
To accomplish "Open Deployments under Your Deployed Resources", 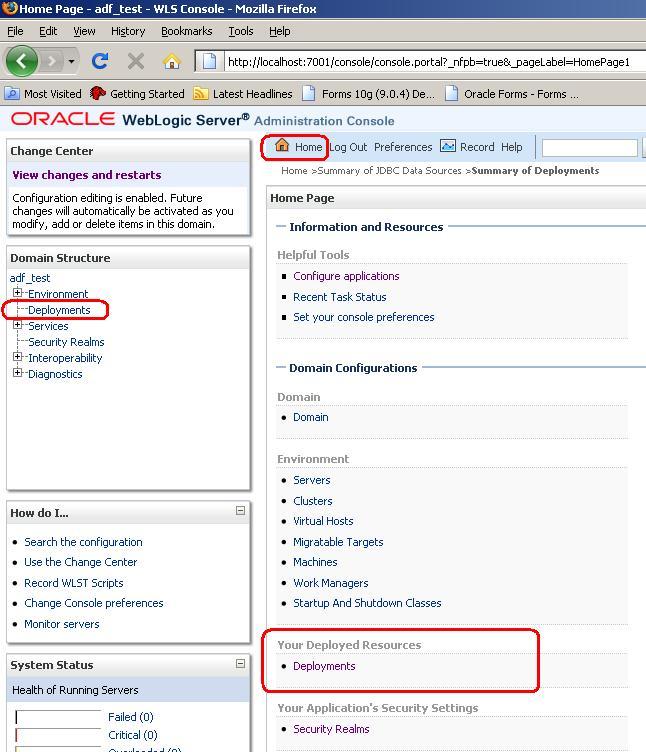I will [x=324, y=666].
